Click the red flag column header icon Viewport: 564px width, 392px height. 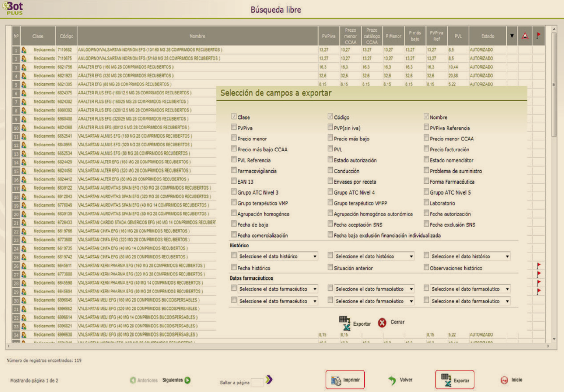[538, 36]
